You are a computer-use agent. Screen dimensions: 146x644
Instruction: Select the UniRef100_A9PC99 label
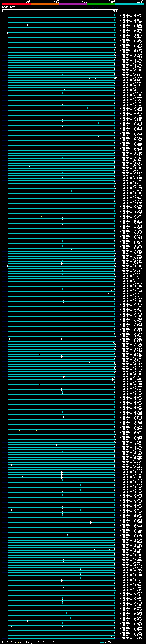pyautogui.click(x=131, y=42)
